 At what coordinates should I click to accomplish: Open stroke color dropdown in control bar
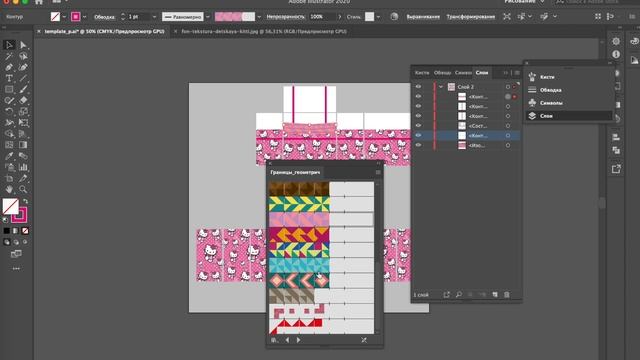(84, 17)
